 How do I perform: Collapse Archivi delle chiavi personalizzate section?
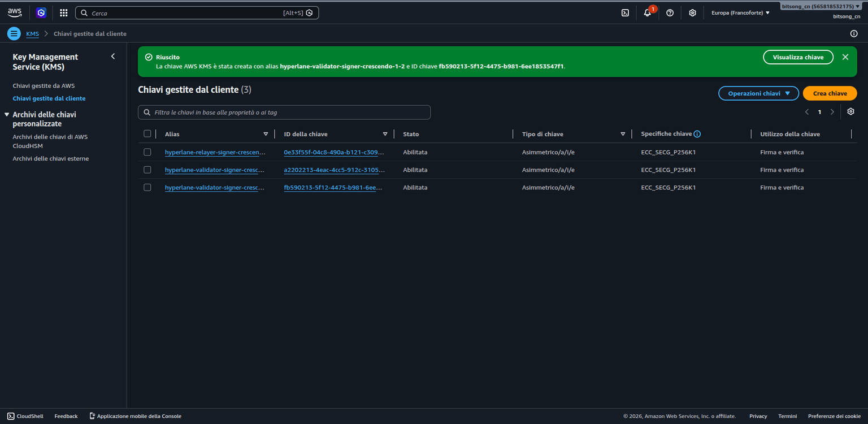pyautogui.click(x=7, y=114)
